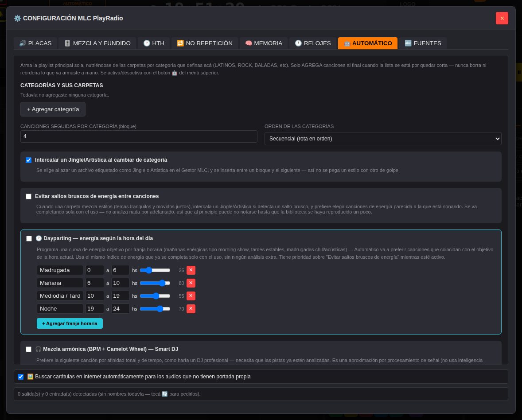The height and width of the screenshot is (420, 522).
Task: Click Mediodía / Tard start hour field
Action: click(94, 296)
